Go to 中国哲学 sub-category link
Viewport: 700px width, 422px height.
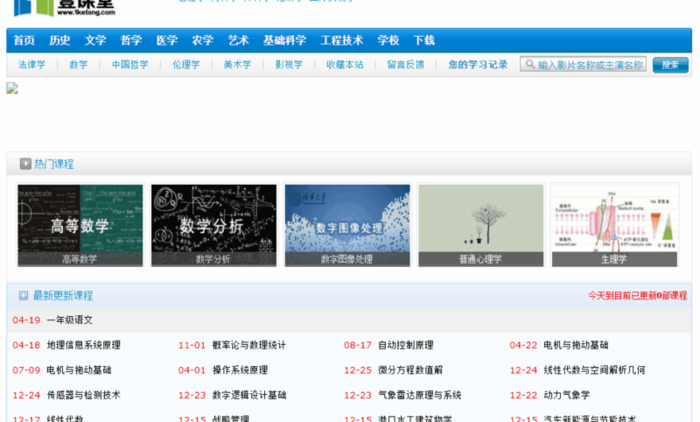point(130,65)
